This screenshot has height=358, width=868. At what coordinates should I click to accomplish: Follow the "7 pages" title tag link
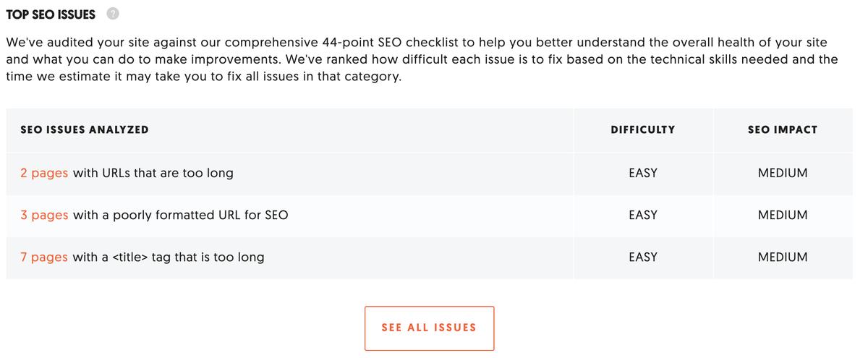(x=44, y=257)
